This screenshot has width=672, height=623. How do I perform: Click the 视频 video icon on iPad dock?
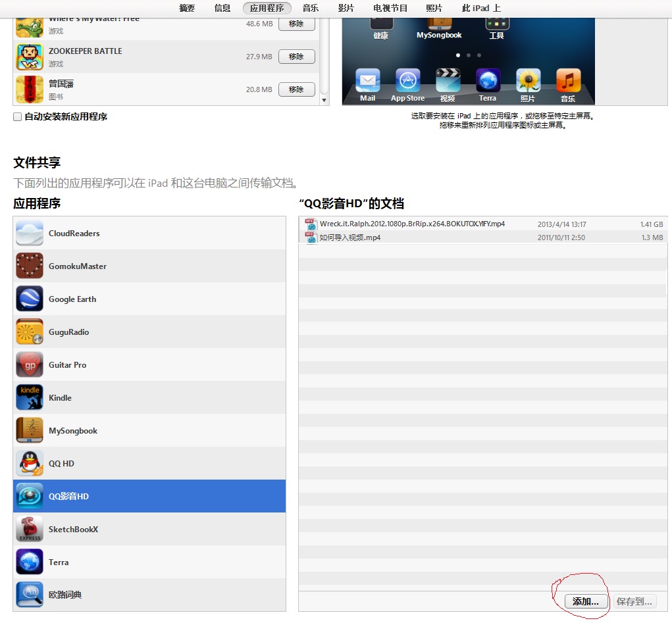(x=448, y=80)
